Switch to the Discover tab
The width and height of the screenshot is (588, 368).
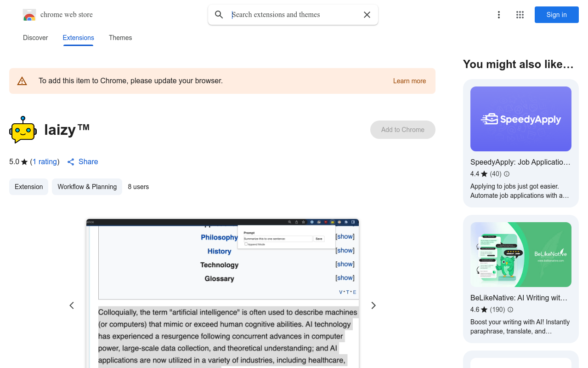tap(35, 38)
